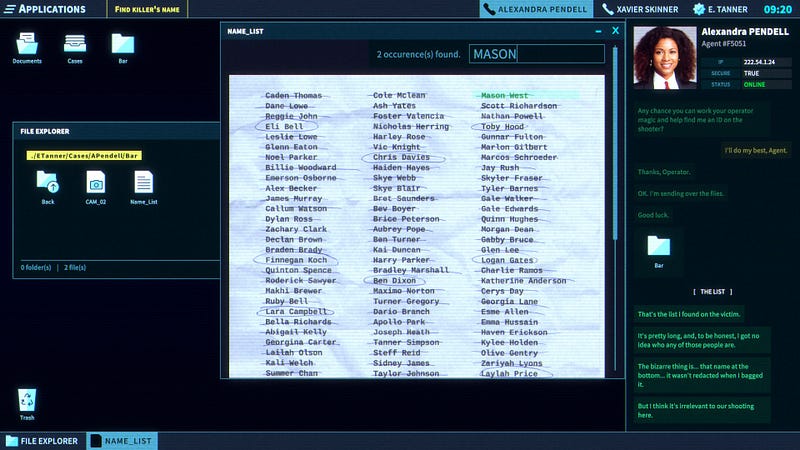Click the name Cole McLean
800x450 pixels.
[x=399, y=95]
